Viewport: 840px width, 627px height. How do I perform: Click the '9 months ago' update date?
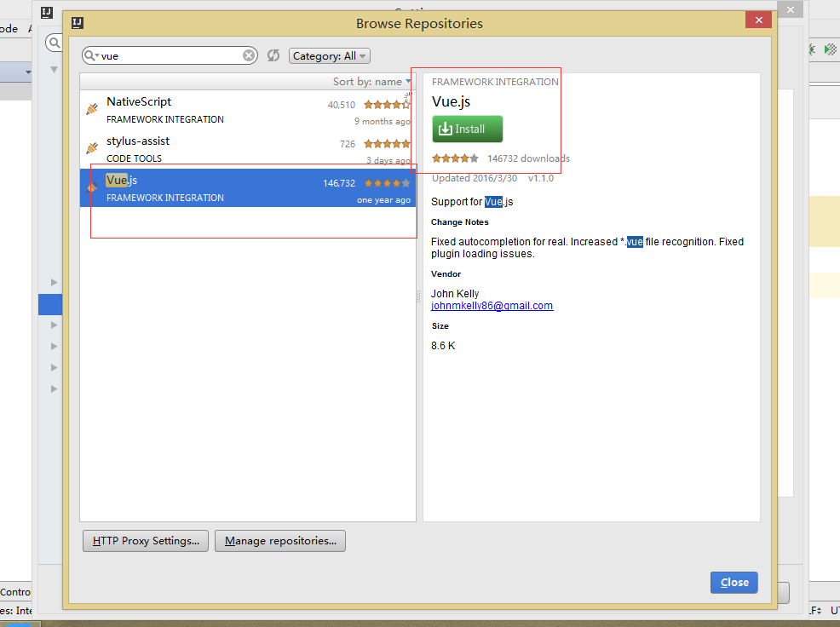(382, 122)
